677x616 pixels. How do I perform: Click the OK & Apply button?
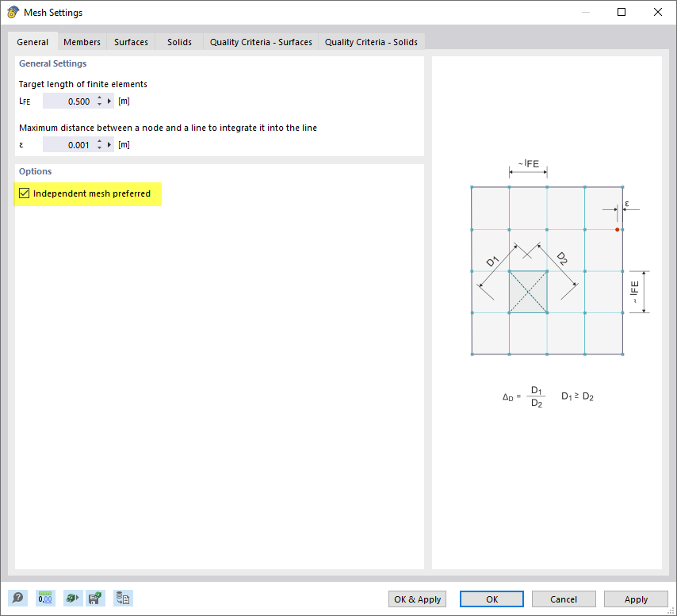click(417, 599)
